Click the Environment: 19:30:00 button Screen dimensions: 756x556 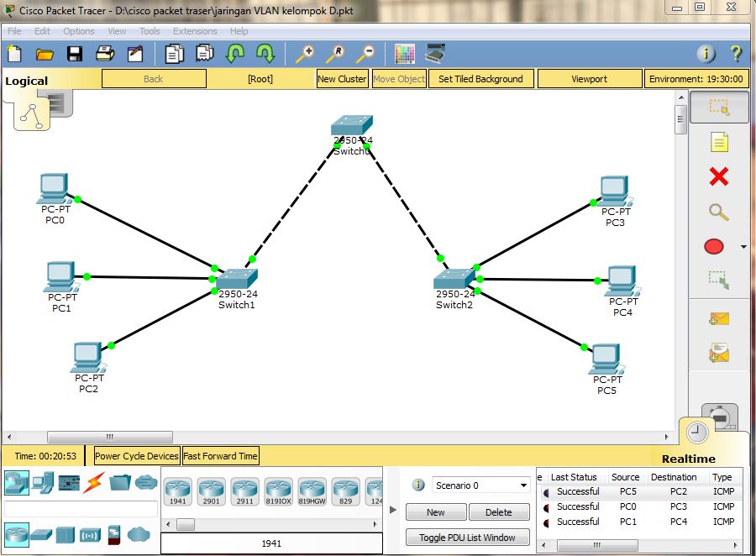pos(696,79)
